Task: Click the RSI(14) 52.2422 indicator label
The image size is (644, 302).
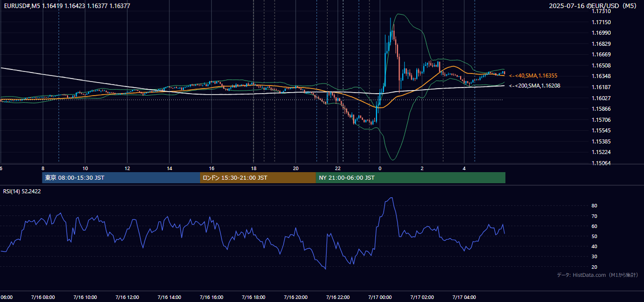Action: coord(22,191)
